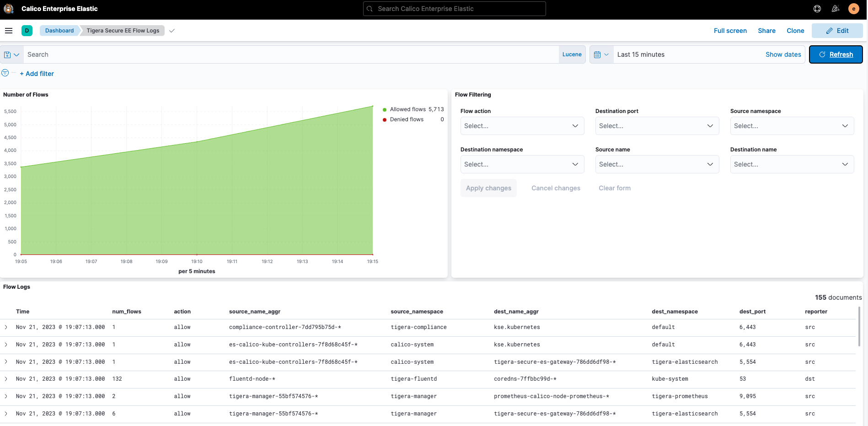Sort by the Time column header
Image resolution: width=868 pixels, height=426 pixels.
click(x=22, y=312)
